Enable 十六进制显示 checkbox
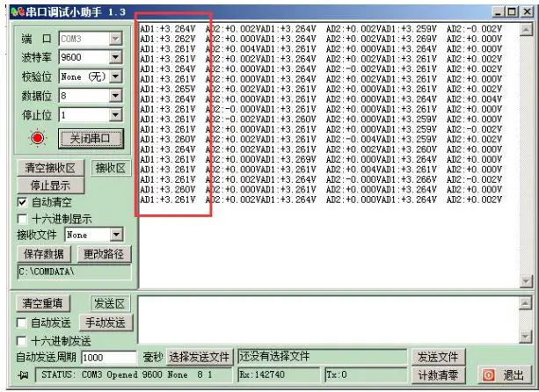Screen dimensions: 539x392 (22, 219)
